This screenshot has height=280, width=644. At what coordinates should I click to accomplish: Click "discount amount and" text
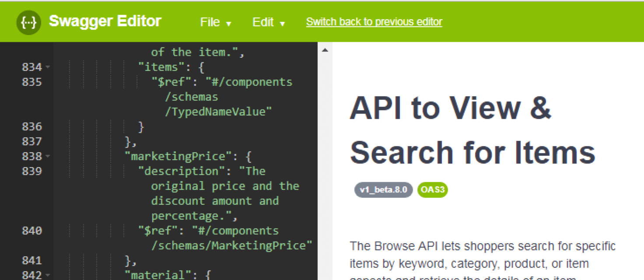[x=215, y=201]
